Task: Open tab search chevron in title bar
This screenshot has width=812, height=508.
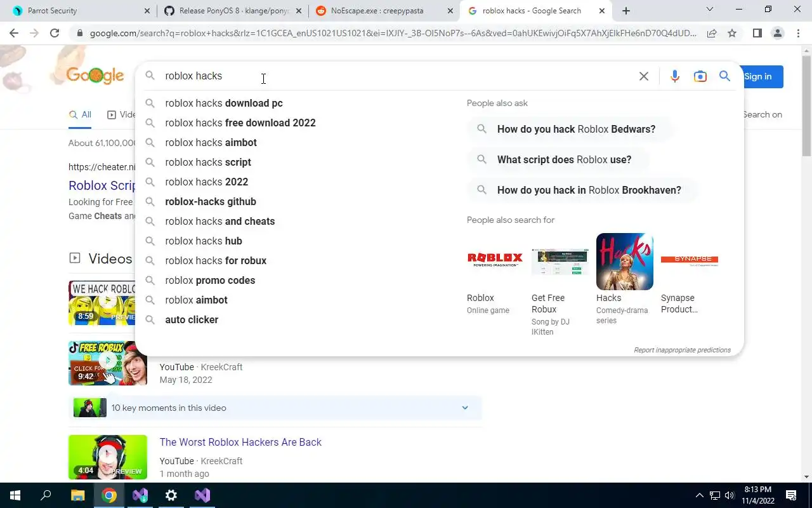Action: [x=710, y=10]
